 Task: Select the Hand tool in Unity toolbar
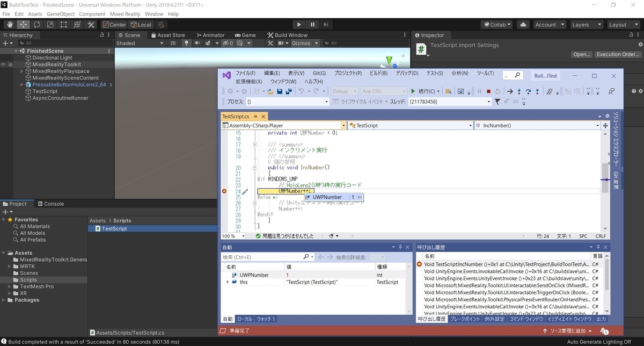10,25
